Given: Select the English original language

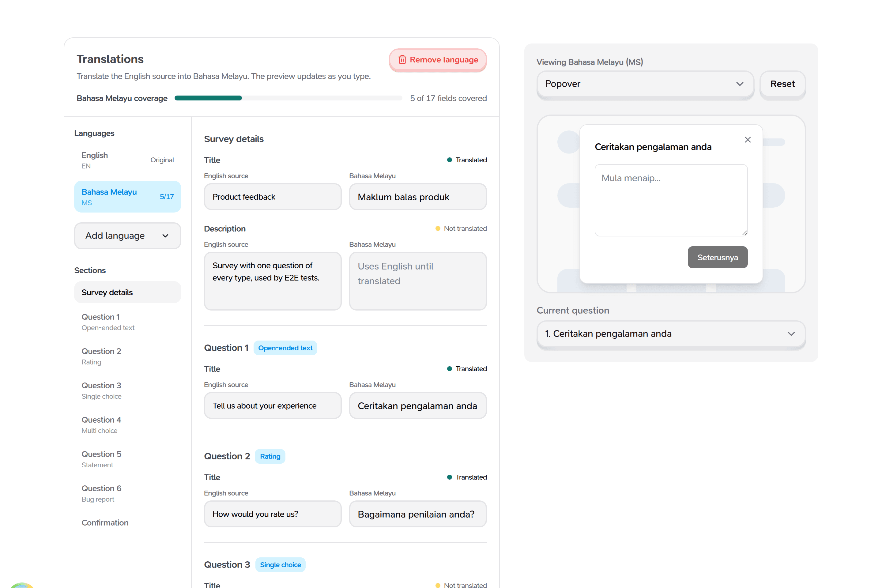Looking at the screenshot, I should click(x=127, y=160).
